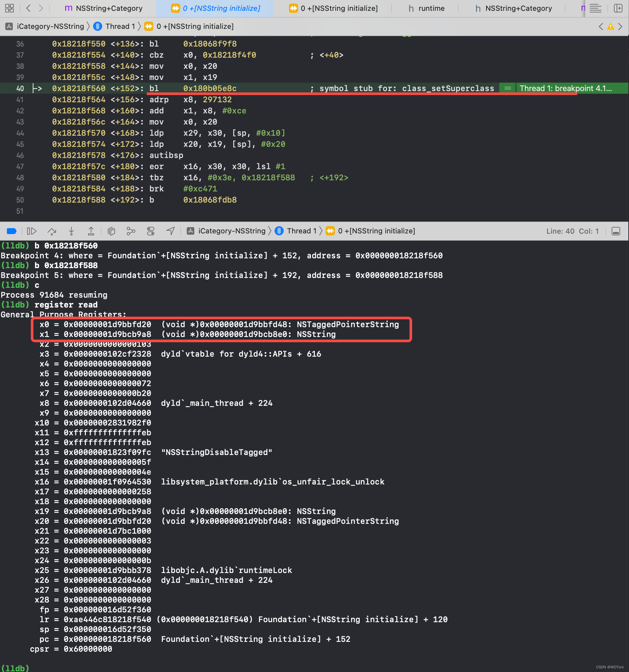Open the editor options lines icon
This screenshot has height=672, width=629.
[595, 8]
